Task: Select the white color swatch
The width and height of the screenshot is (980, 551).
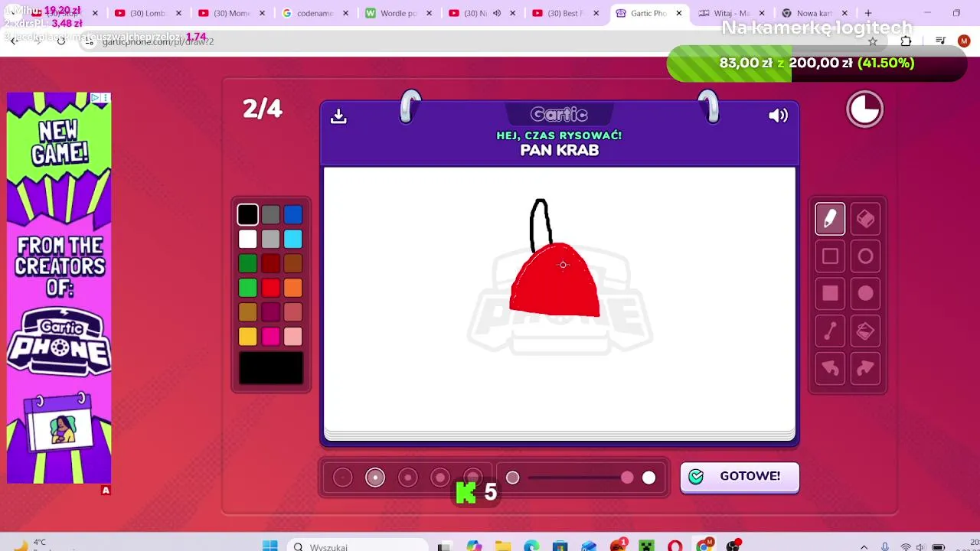Action: (247, 240)
